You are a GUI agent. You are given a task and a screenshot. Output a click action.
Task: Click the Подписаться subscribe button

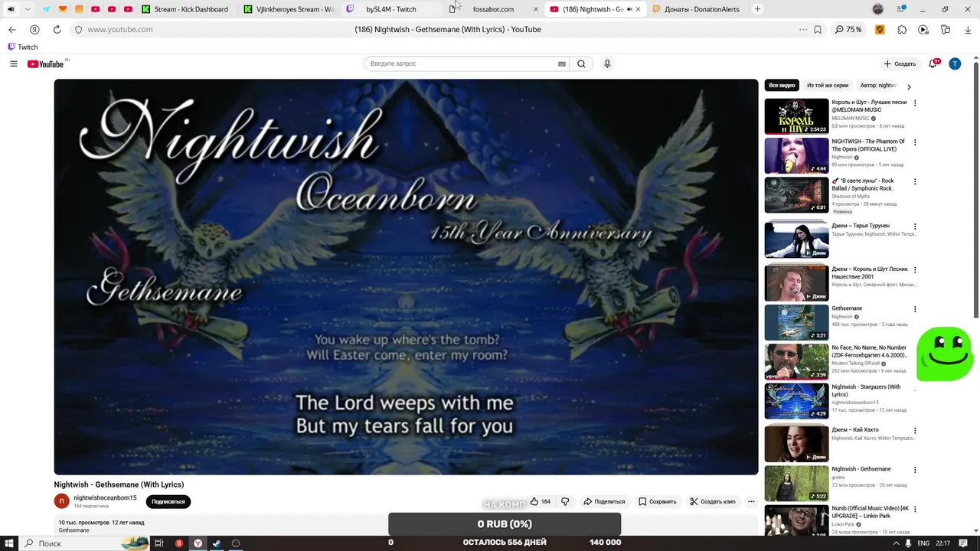pyautogui.click(x=168, y=501)
